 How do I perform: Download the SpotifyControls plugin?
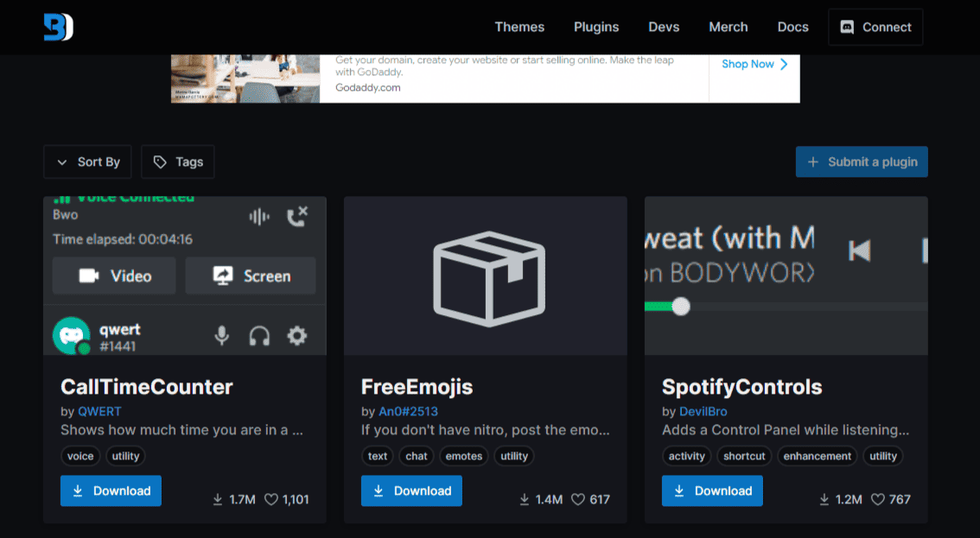tap(712, 491)
